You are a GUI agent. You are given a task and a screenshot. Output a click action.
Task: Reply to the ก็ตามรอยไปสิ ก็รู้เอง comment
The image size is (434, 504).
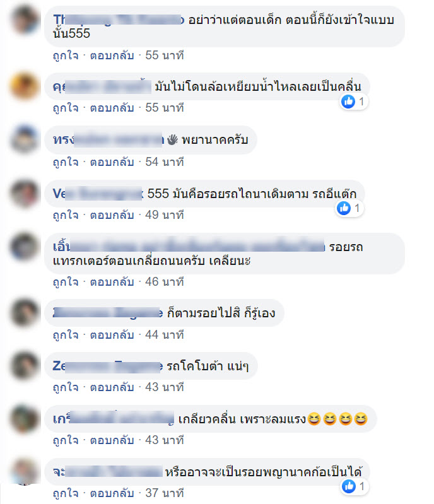(x=112, y=335)
